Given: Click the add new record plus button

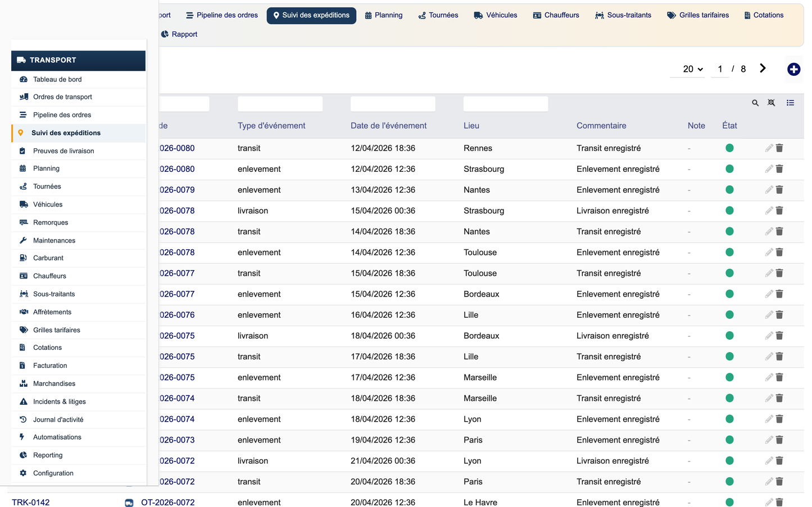Looking at the screenshot, I should (x=793, y=69).
